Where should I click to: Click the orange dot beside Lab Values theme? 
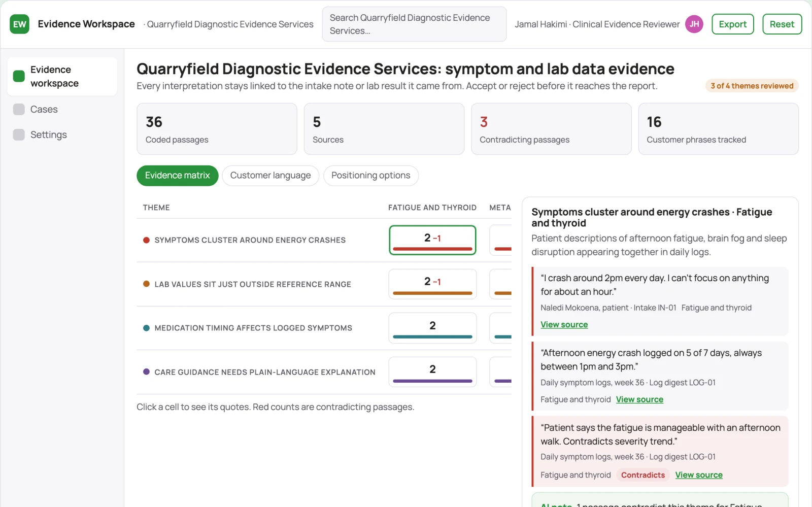(x=146, y=284)
